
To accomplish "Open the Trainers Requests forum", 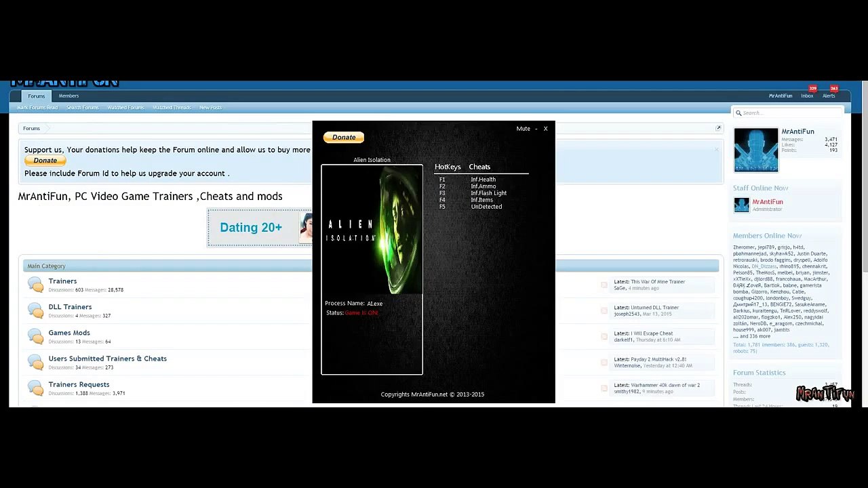I will pyautogui.click(x=79, y=384).
